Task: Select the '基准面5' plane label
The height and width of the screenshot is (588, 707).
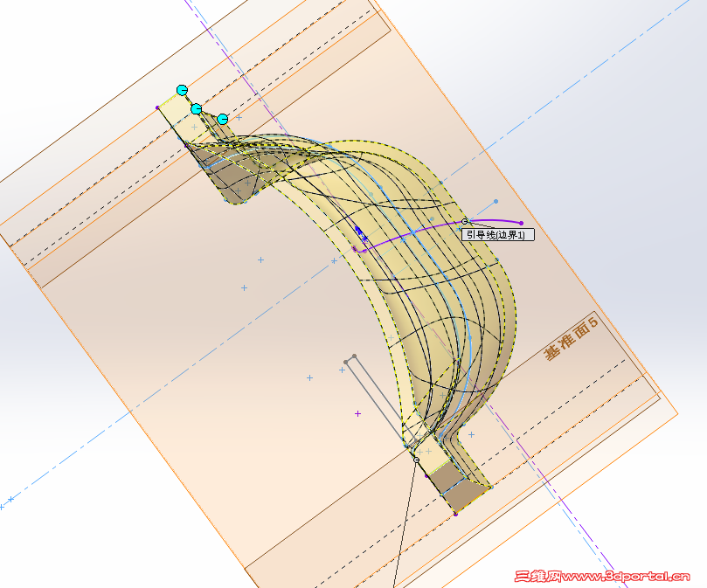Action: 571,338
